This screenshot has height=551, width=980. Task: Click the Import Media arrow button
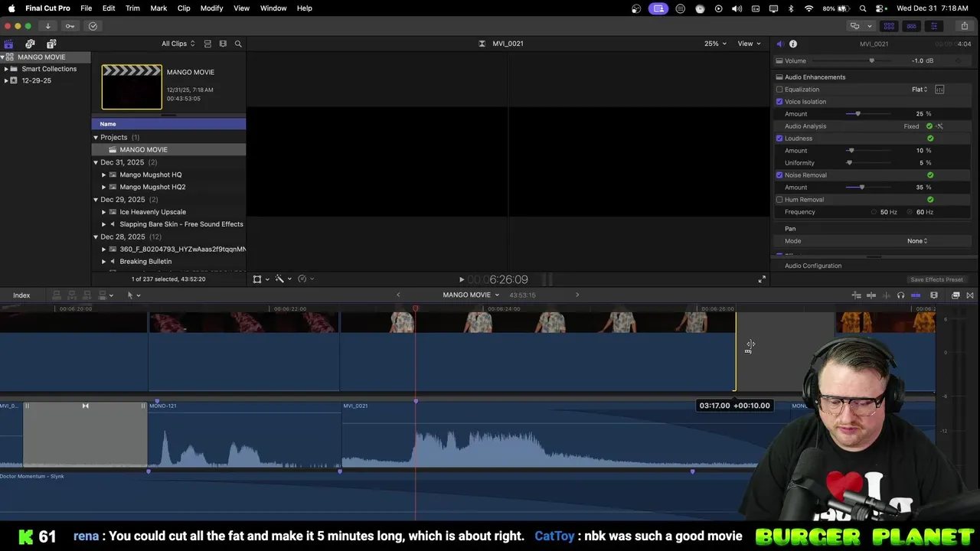pos(47,26)
